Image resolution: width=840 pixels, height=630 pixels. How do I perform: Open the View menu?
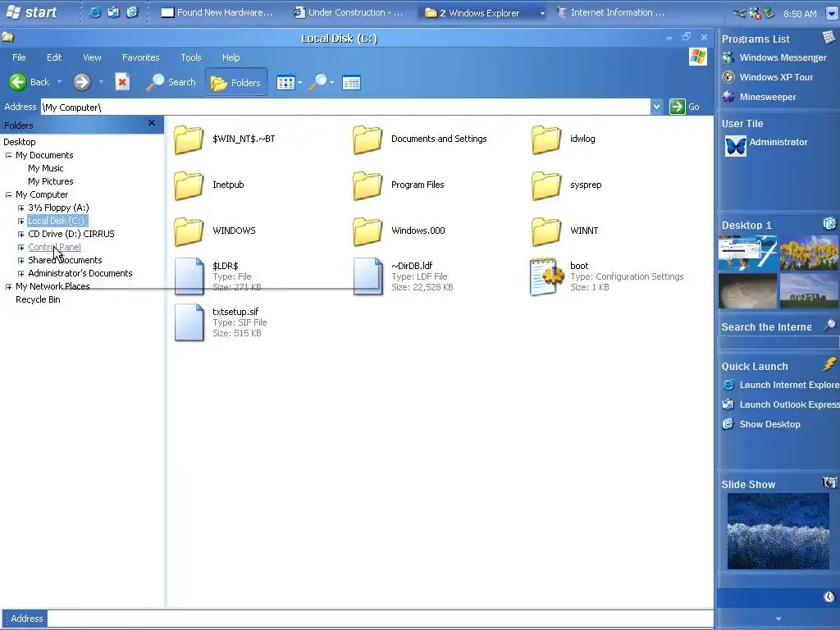[92, 57]
